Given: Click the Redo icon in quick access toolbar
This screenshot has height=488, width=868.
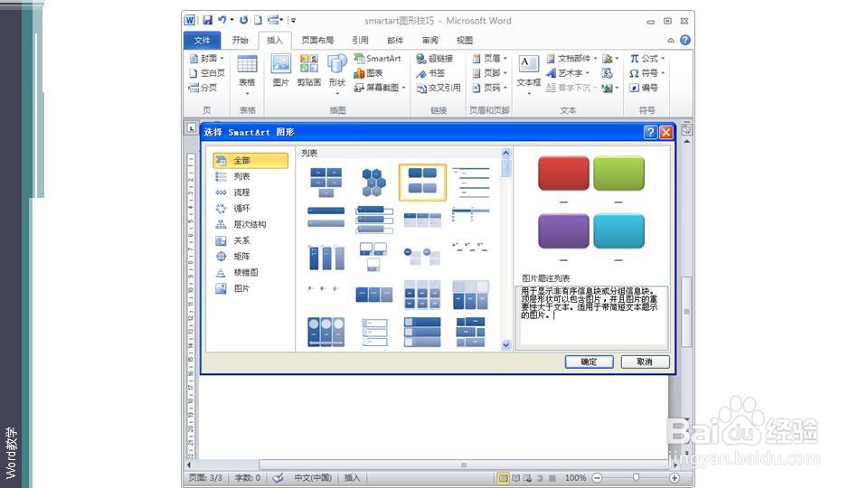Looking at the screenshot, I should pos(243,20).
